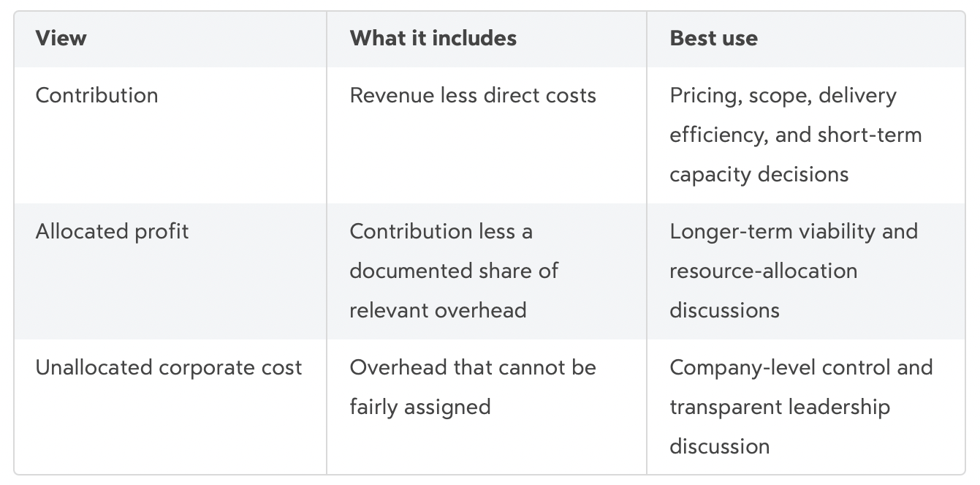Click the "relevant overhead" text
980x485 pixels.
pyautogui.click(x=438, y=310)
